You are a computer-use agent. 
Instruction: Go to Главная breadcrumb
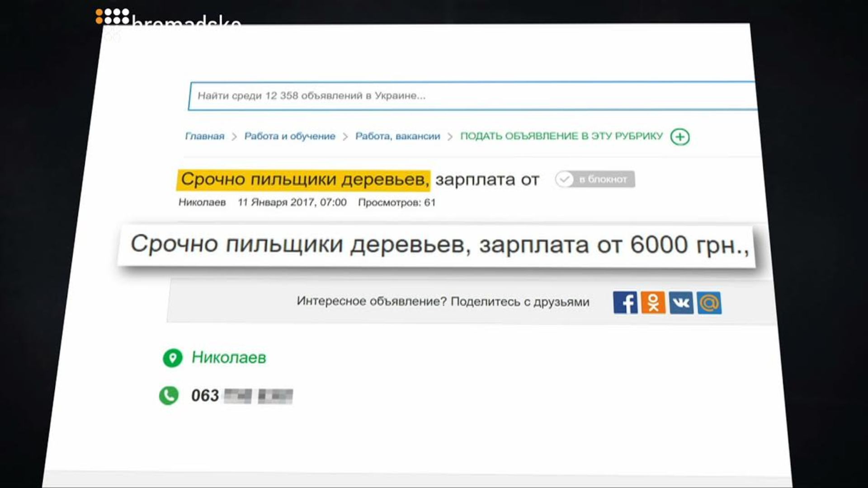click(204, 136)
